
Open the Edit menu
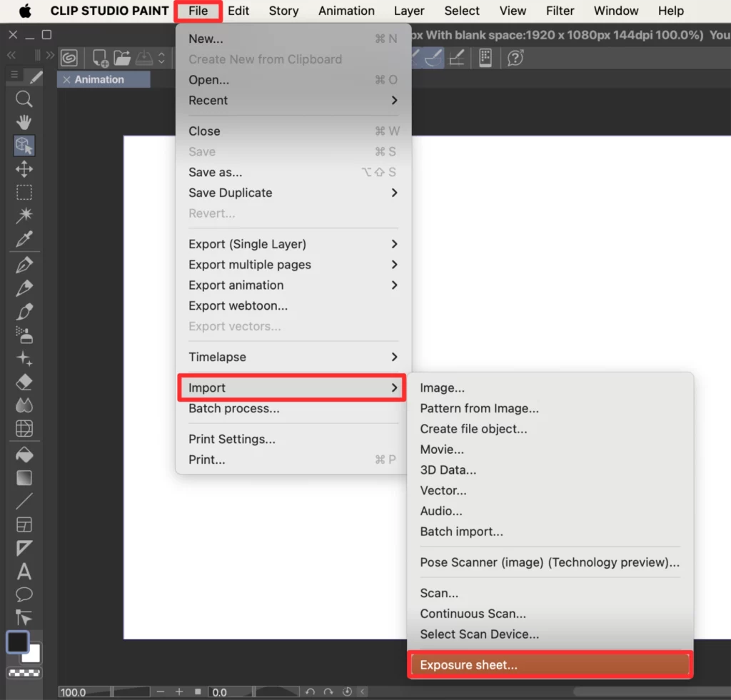coord(238,11)
